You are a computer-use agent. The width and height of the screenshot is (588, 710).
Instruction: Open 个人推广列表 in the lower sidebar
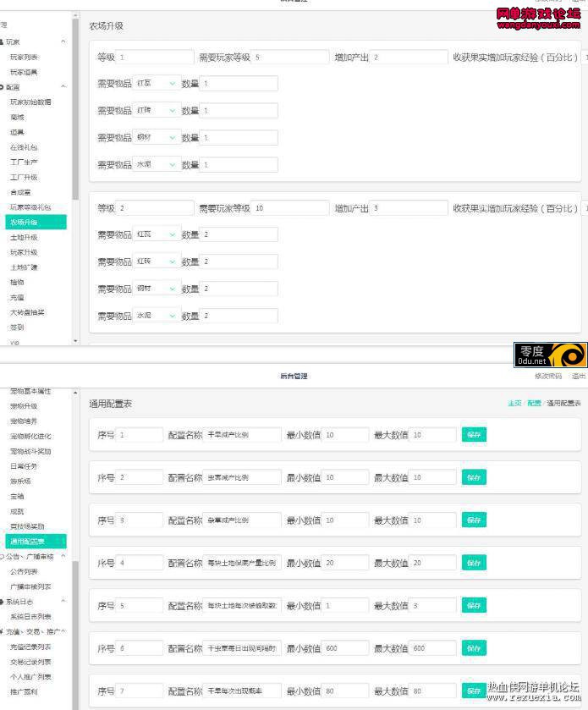[30, 676]
